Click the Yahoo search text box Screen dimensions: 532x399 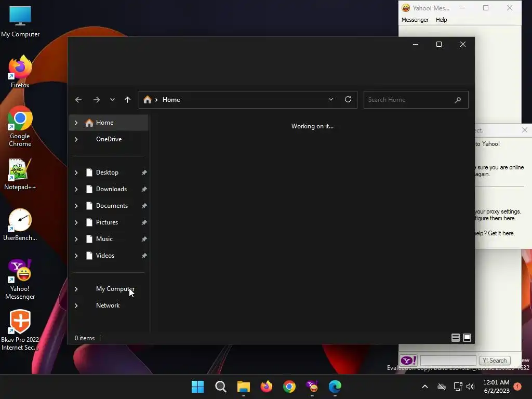(x=448, y=361)
